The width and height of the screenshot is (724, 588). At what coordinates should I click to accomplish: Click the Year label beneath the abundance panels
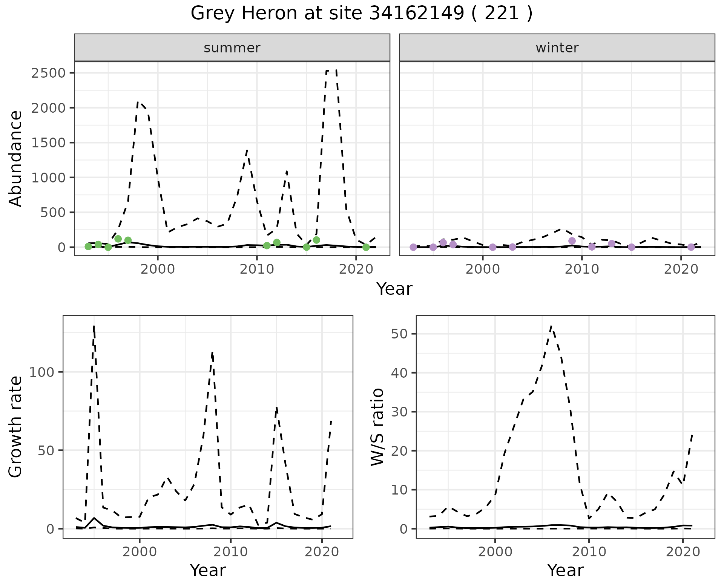click(394, 289)
